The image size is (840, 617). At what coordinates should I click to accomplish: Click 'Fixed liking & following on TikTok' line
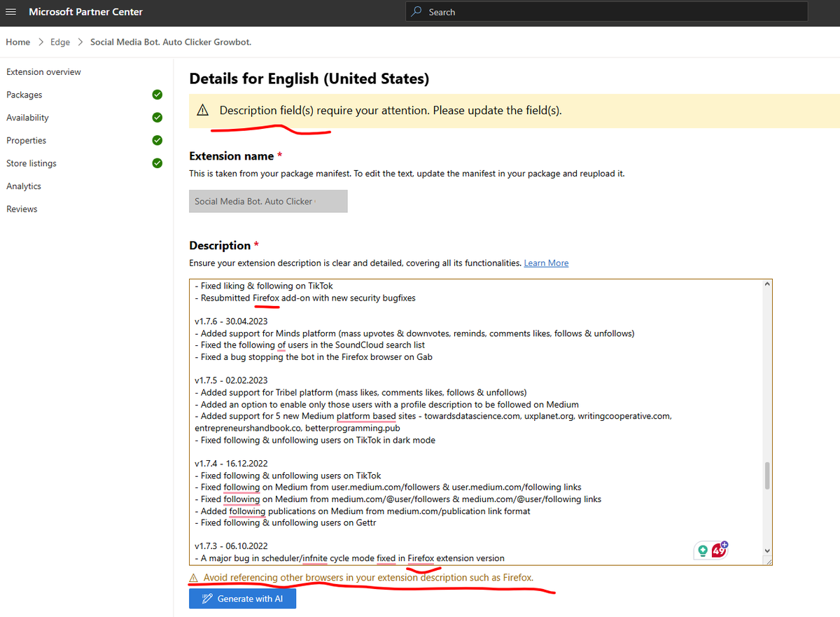(264, 286)
